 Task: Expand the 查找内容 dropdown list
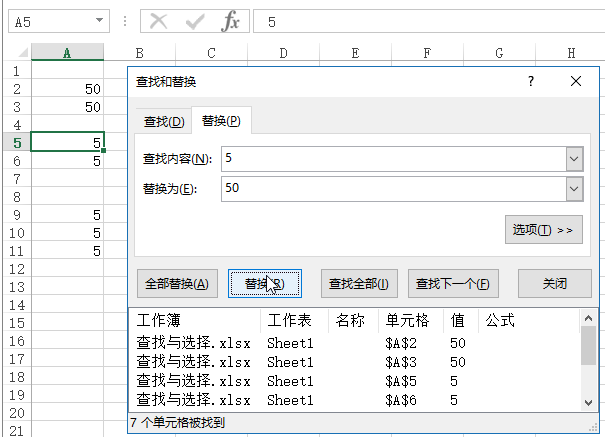click(574, 158)
